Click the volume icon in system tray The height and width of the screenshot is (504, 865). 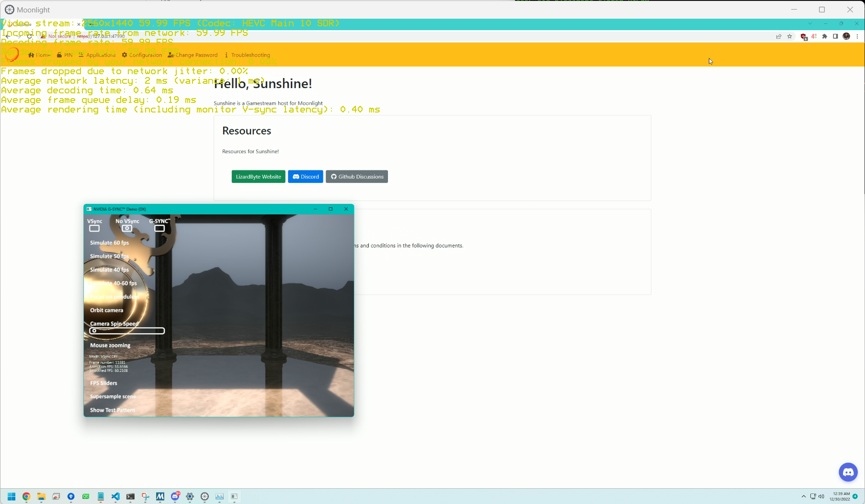[821, 496]
